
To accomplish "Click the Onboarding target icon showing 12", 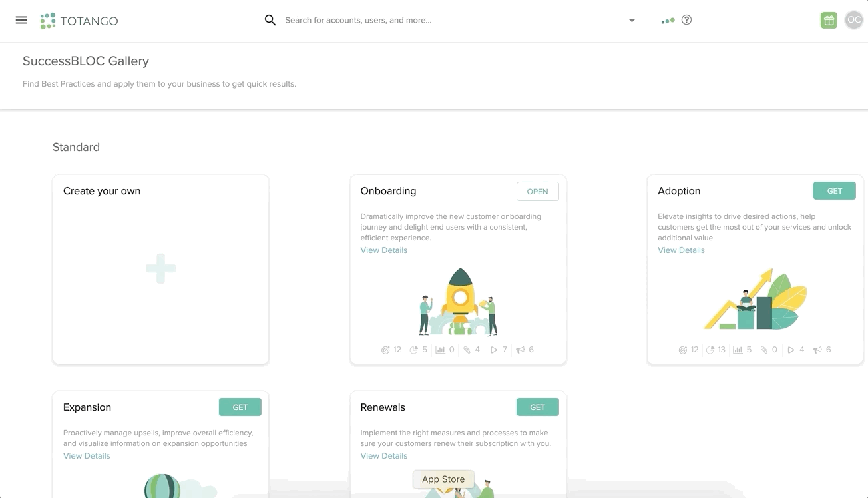I will coord(385,350).
